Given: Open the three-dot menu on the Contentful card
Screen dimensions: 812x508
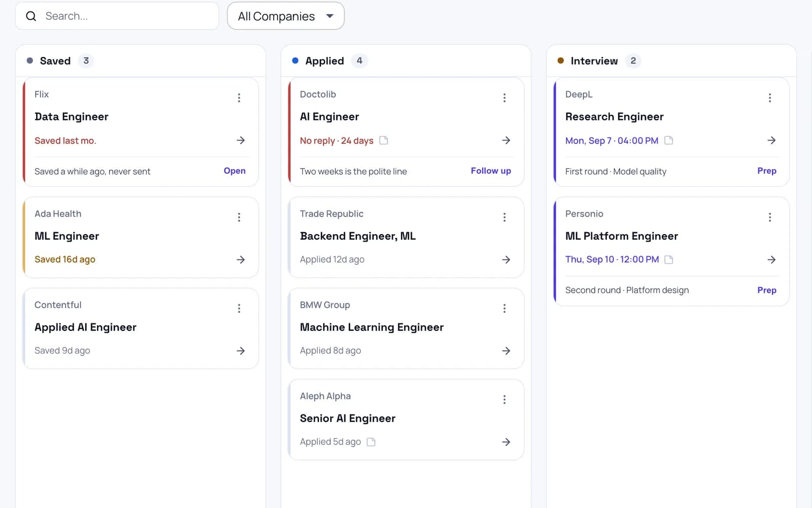Looking at the screenshot, I should click(239, 308).
